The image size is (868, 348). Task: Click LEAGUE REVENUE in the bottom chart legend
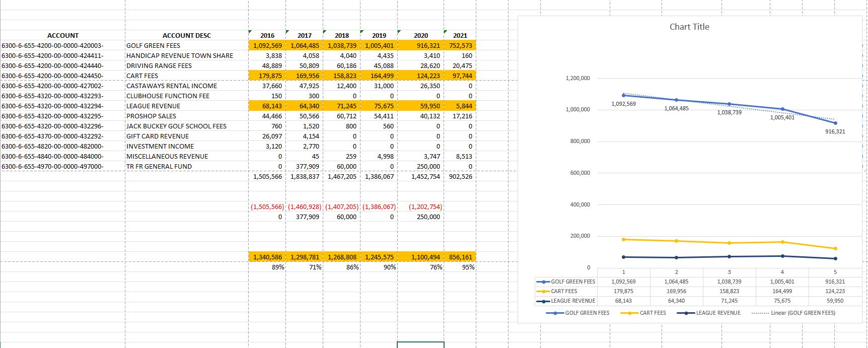(x=718, y=313)
